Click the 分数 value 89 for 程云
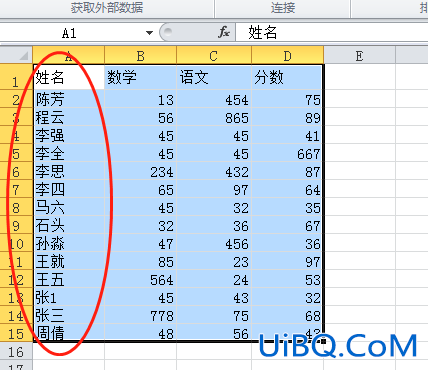 tap(287, 117)
